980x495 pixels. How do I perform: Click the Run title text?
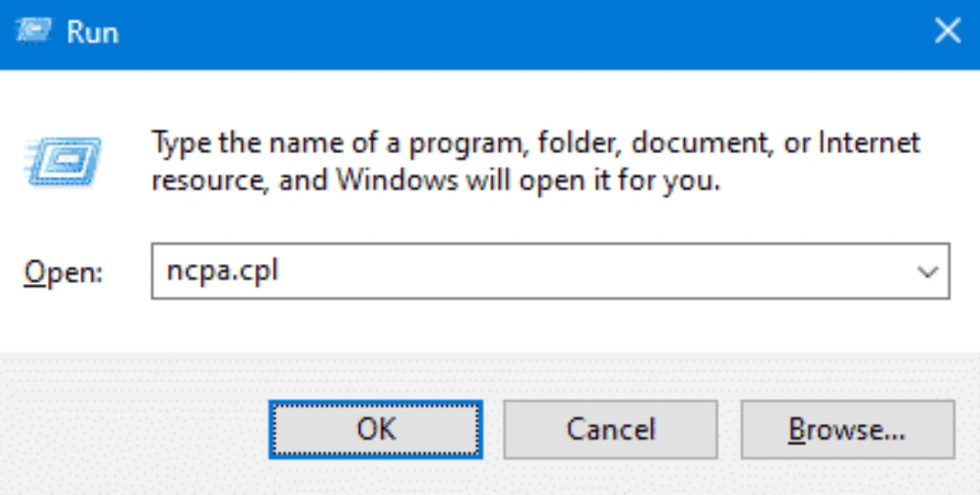[x=93, y=32]
